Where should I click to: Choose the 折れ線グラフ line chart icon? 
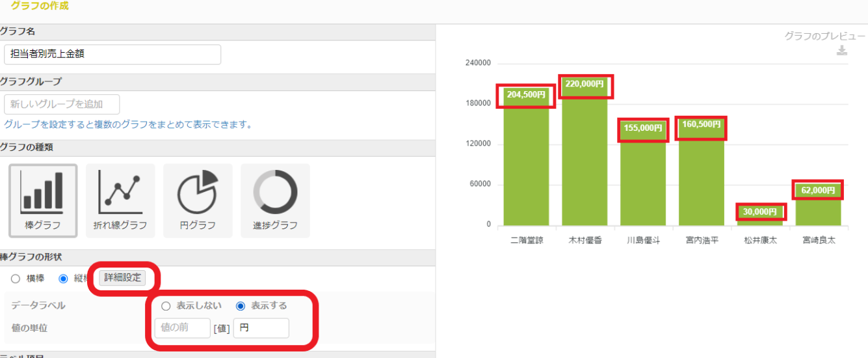coord(120,200)
